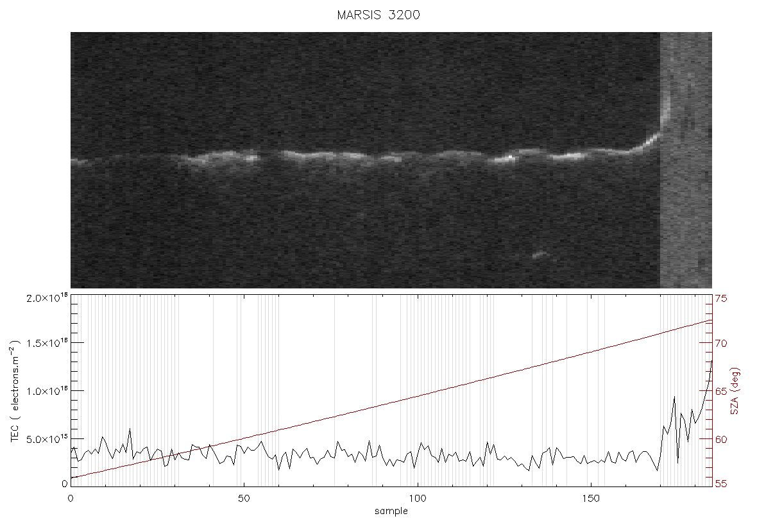
Task: Click the light gray noisy strip in radargram
Action: 686,160
